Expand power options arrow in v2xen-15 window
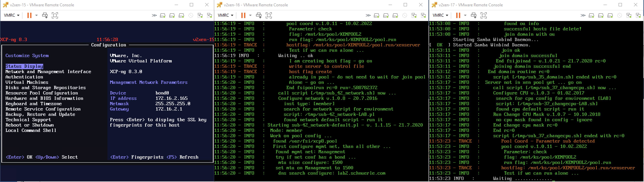Screen dimensions: 644x182 click(36, 15)
